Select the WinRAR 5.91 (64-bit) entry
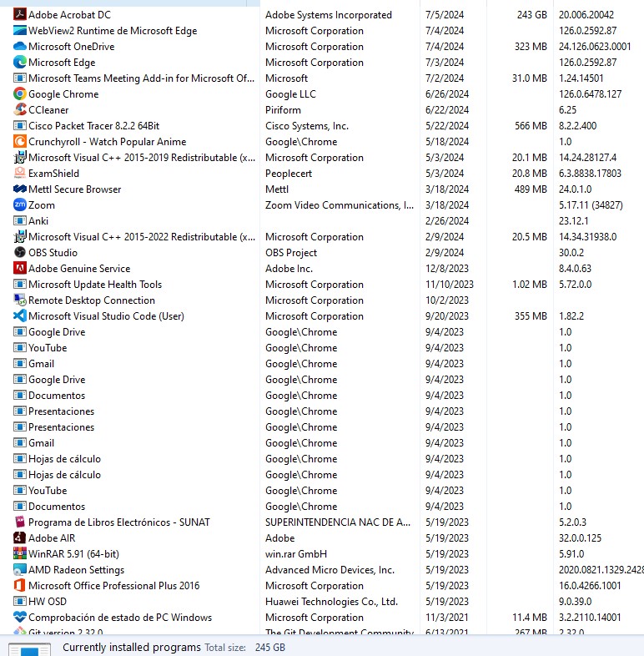The image size is (644, 656). point(73,554)
